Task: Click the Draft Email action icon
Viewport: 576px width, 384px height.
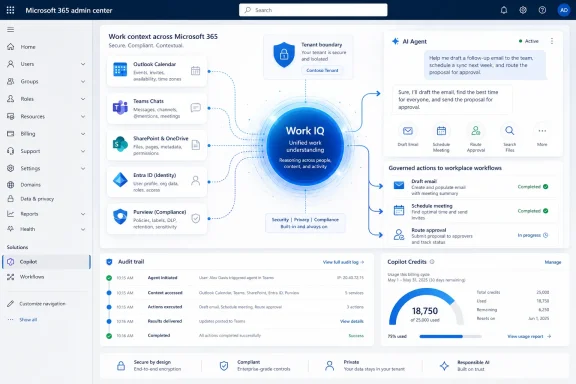Action: coord(408,131)
